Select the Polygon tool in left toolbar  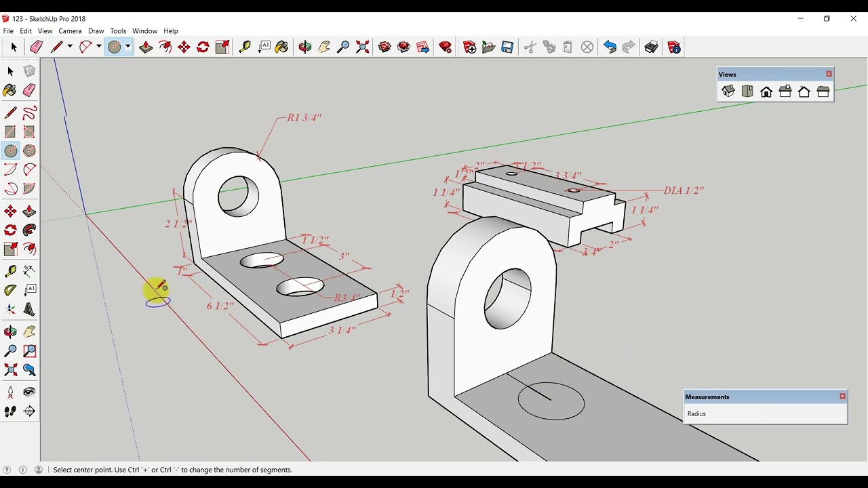[x=29, y=150]
